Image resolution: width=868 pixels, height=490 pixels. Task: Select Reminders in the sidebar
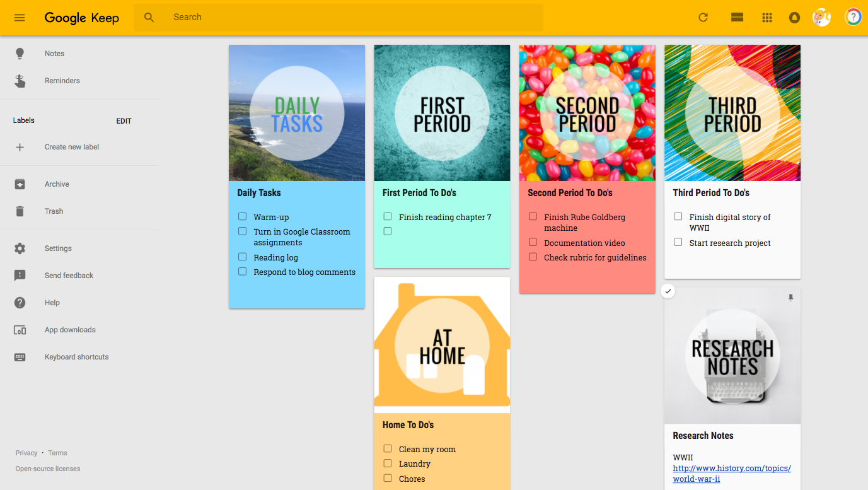(x=62, y=80)
